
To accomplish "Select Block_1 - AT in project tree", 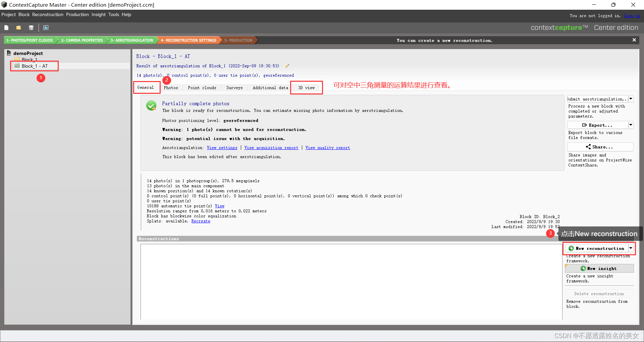I will pyautogui.click(x=35, y=66).
